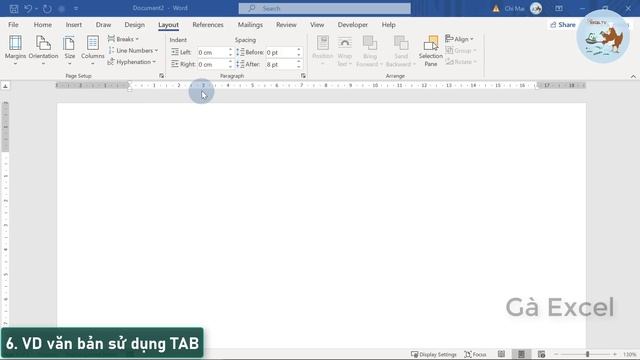Screen dimensions: 640x360
Task: Open the account profile picture
Action: click(536, 8)
